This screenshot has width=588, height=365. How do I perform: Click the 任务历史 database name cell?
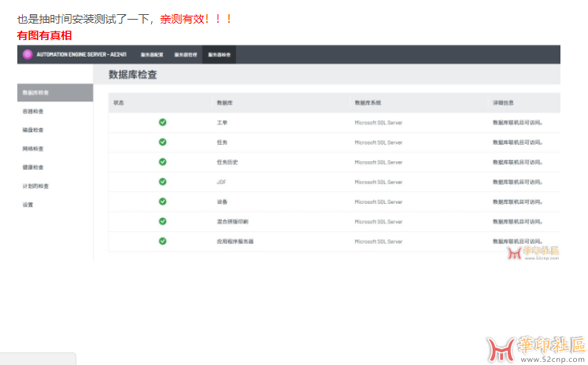pyautogui.click(x=227, y=162)
